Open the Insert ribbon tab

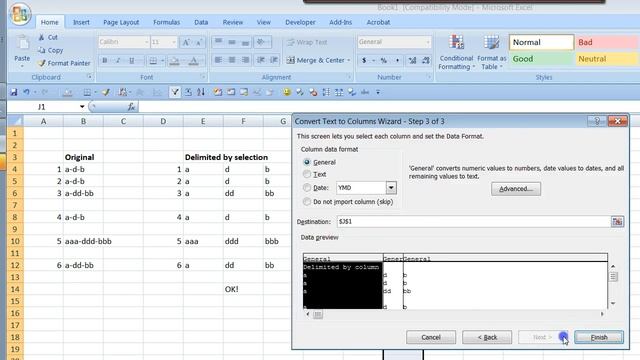81,22
